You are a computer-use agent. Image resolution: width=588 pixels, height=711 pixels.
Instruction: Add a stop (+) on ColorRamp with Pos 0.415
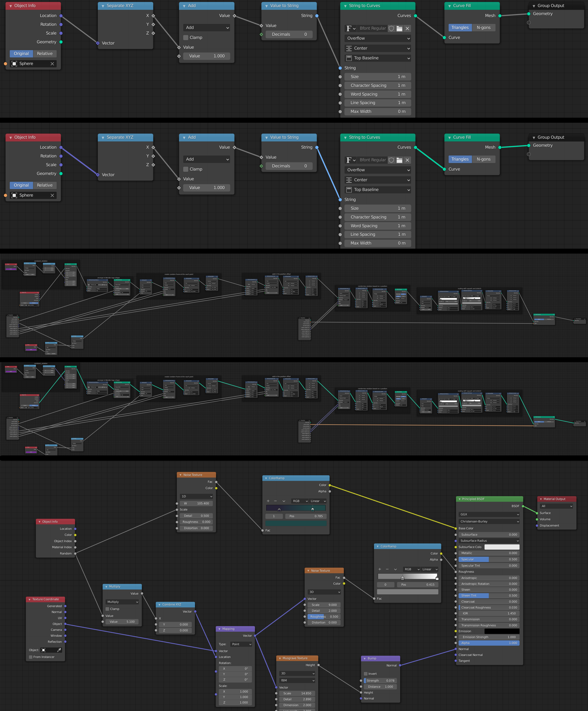380,569
